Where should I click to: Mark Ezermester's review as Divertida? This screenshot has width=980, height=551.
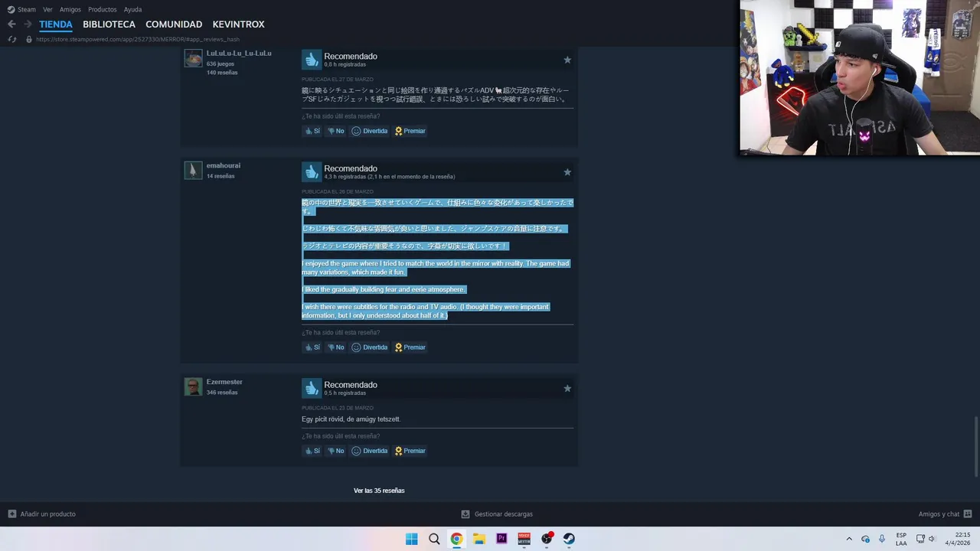[370, 451]
